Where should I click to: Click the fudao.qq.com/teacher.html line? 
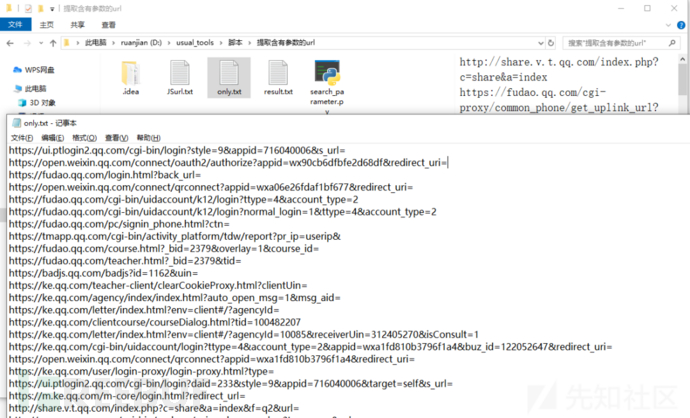tap(125, 261)
